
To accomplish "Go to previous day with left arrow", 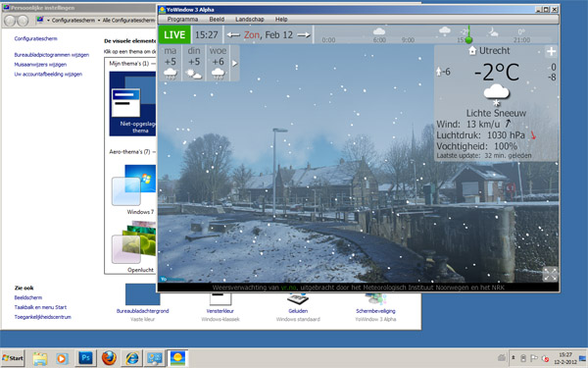I will point(233,35).
